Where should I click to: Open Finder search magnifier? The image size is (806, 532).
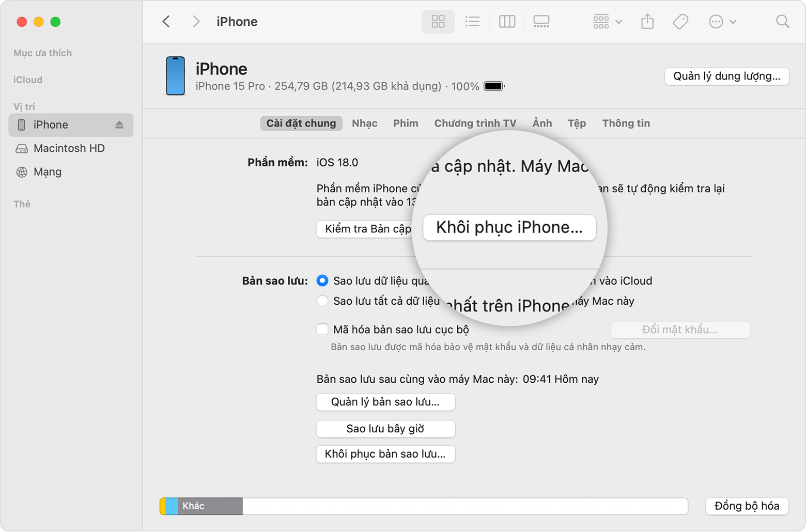783,22
